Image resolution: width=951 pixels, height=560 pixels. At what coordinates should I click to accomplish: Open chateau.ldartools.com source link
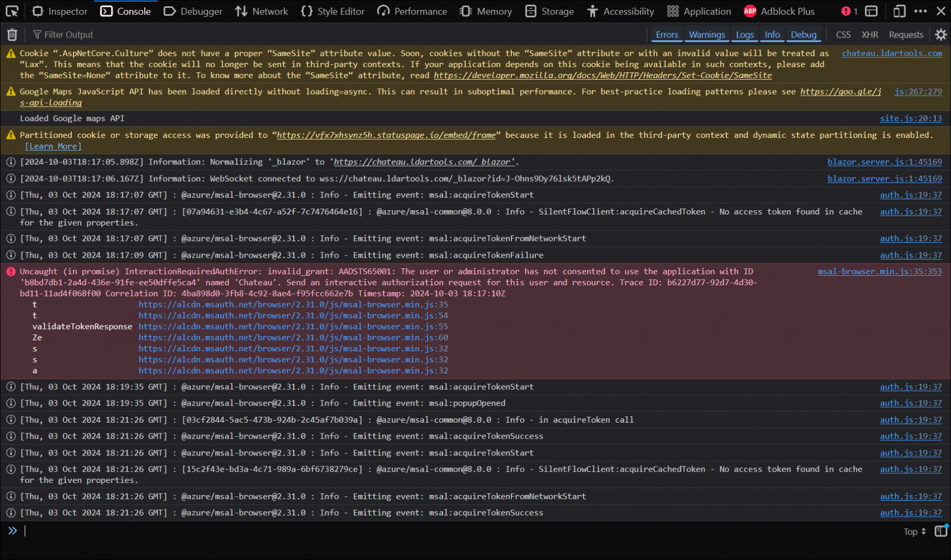[x=892, y=53]
